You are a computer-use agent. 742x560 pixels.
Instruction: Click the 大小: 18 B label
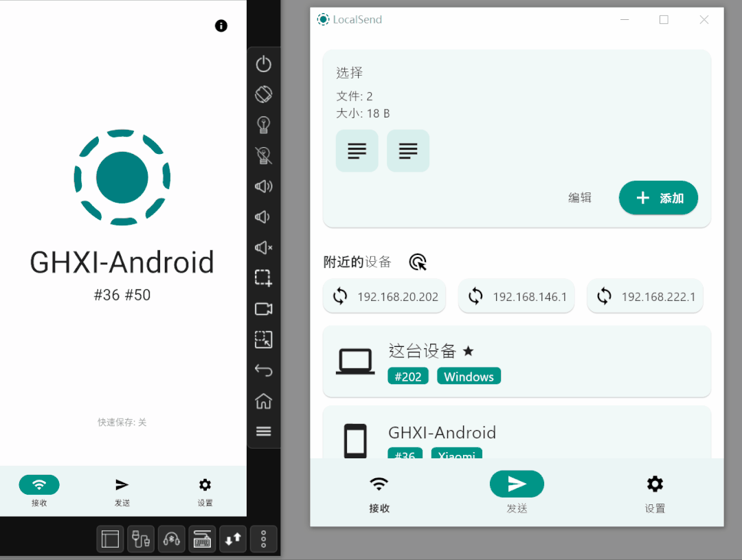coord(363,113)
